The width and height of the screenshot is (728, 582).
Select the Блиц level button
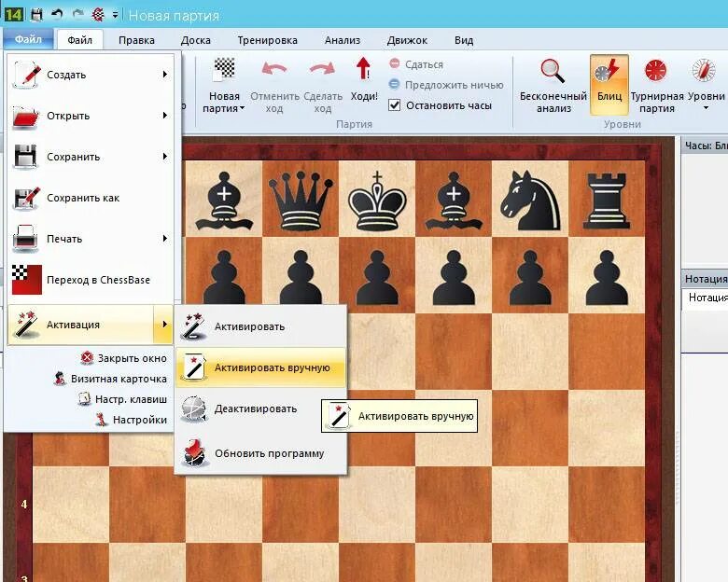[609, 85]
